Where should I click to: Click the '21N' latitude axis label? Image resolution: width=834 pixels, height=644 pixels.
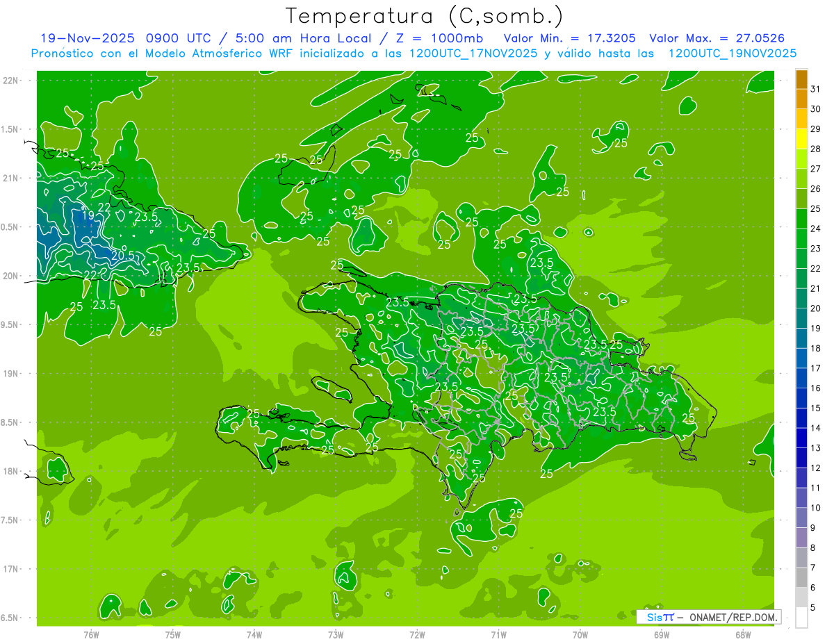[x=10, y=178]
